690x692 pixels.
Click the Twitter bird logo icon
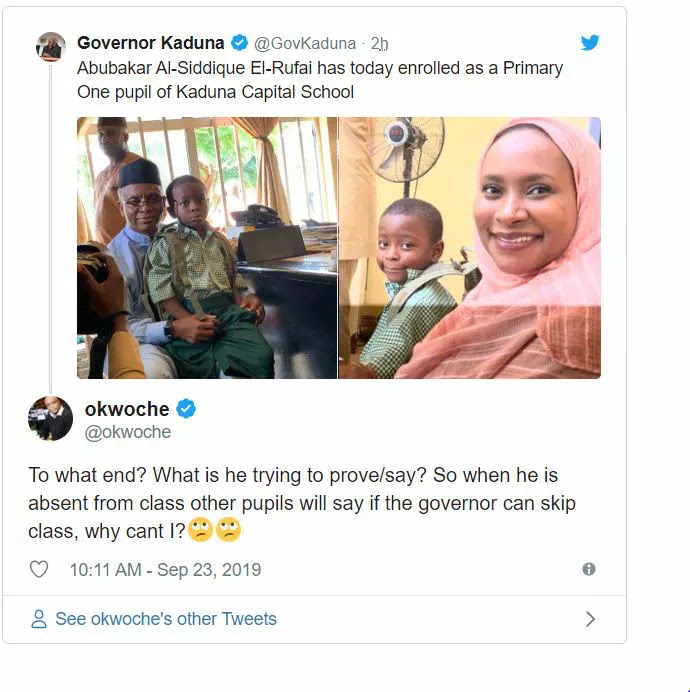[x=590, y=43]
